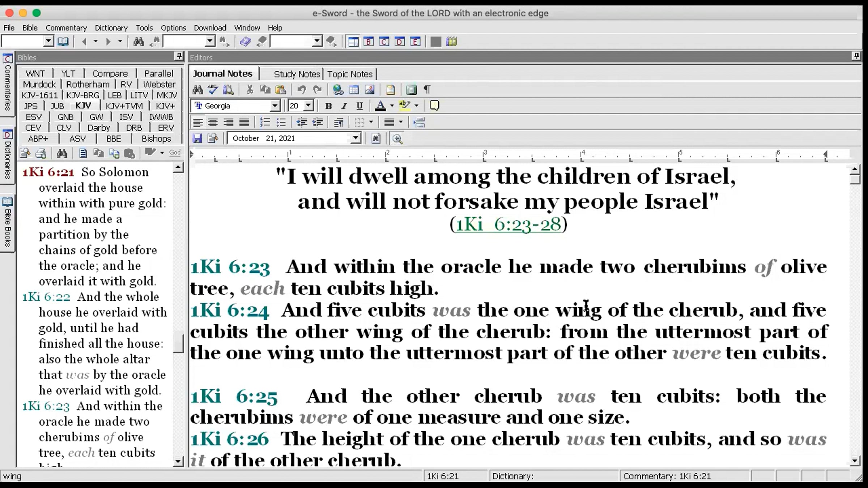The image size is (868, 488).
Task: Click the Bible pane scroll down arrow
Action: click(x=178, y=461)
